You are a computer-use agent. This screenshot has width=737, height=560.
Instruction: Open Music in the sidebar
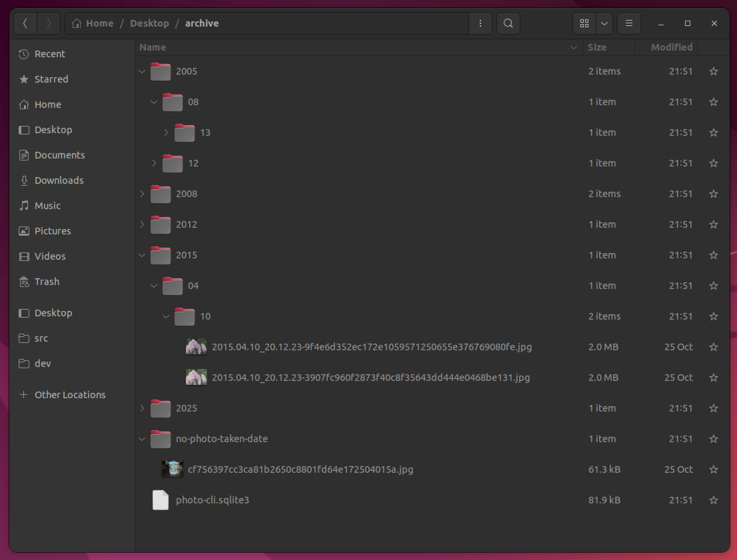[x=72, y=206]
